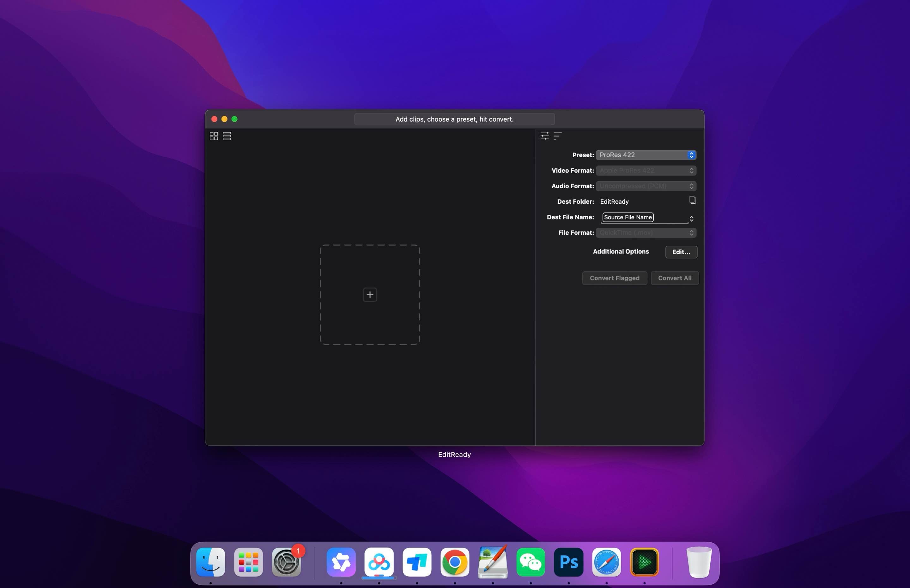Open the Preset dropdown showing ProRes 422

pos(646,155)
